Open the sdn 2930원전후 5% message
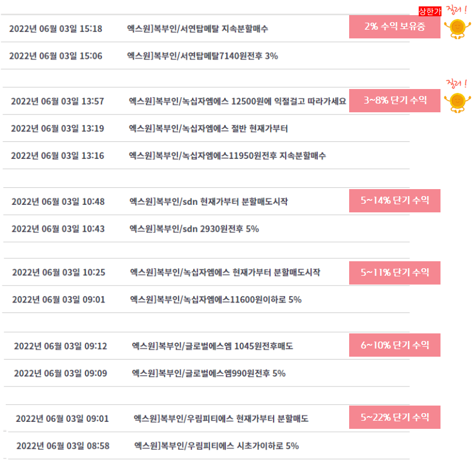Viewport: 476px width, 462px height. [x=194, y=229]
